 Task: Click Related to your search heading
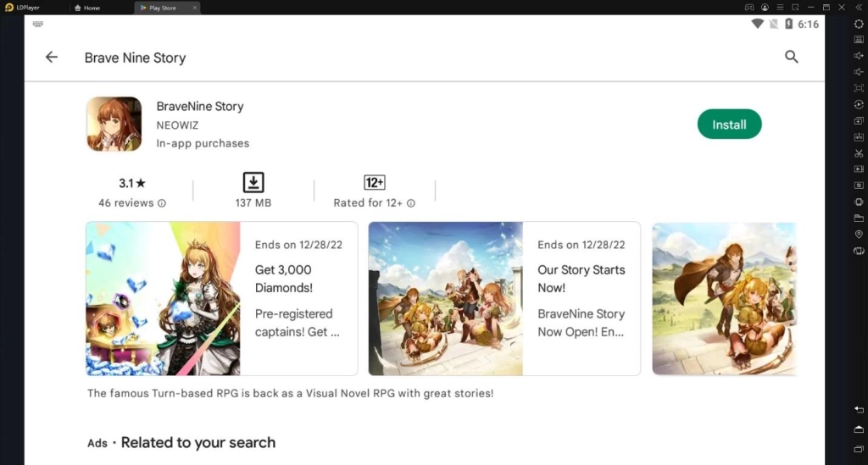[198, 442]
